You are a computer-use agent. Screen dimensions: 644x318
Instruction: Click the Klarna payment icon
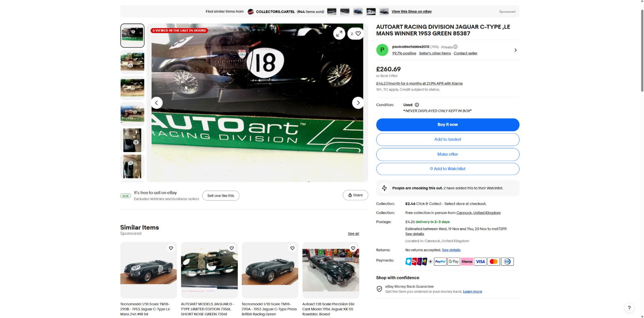pyautogui.click(x=467, y=262)
